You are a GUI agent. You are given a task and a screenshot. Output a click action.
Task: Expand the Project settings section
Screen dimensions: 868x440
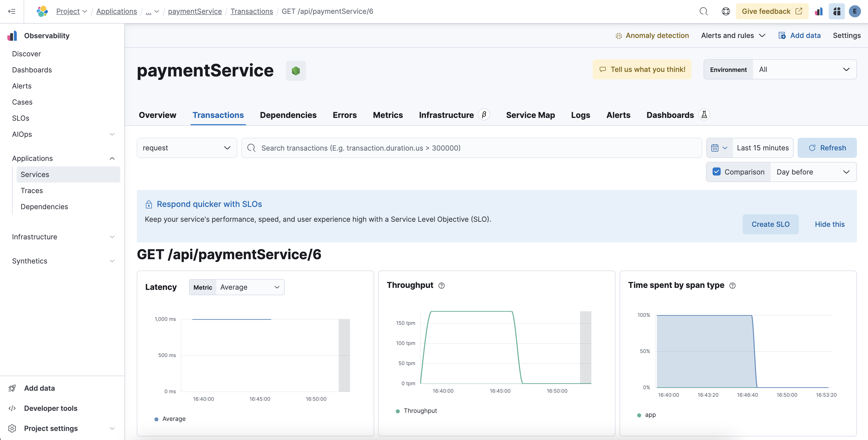pos(112,428)
